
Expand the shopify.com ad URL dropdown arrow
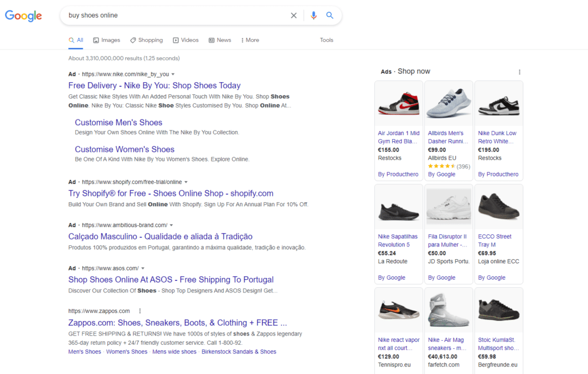[x=185, y=182]
